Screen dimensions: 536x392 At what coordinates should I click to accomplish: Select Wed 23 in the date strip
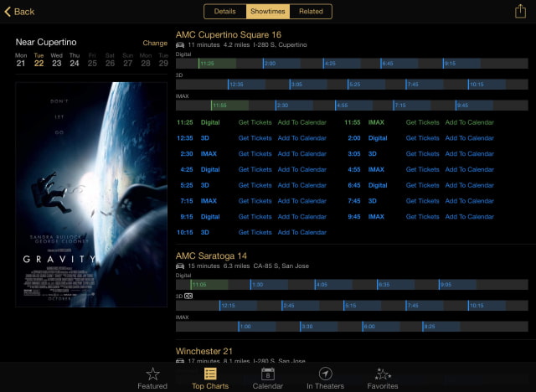pyautogui.click(x=56, y=59)
